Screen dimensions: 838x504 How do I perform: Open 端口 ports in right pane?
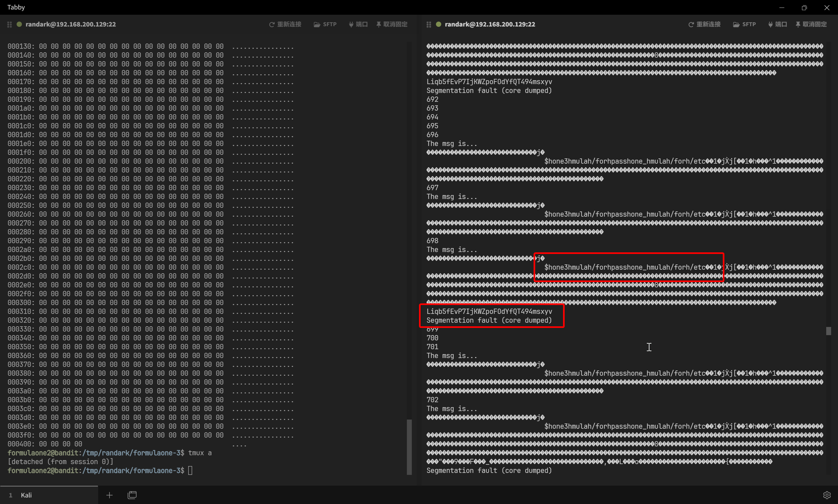[777, 25]
